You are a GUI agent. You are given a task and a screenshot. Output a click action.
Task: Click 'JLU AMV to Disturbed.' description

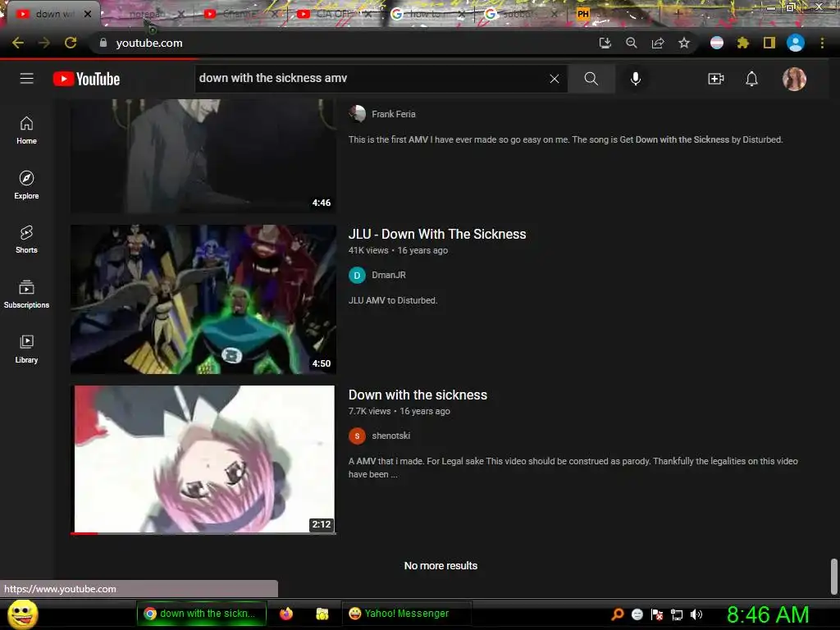coord(393,300)
